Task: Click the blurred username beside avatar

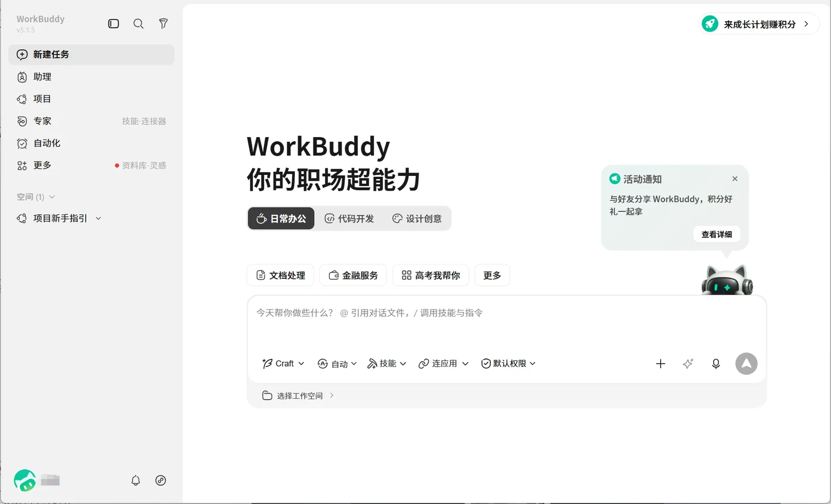Action: tap(50, 480)
